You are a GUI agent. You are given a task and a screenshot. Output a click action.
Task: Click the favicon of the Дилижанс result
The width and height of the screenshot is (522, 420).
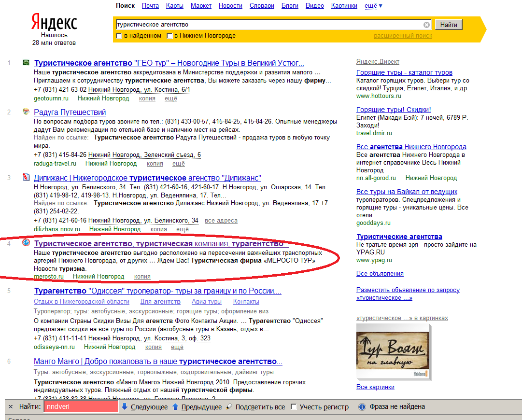coord(26,177)
